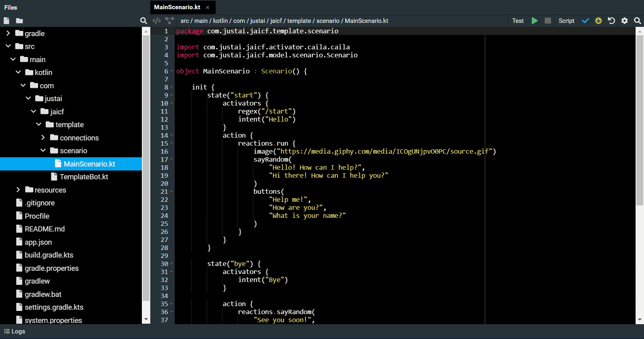Open settings gear icon in toolbar
The height and width of the screenshot is (339, 644).
(624, 20)
